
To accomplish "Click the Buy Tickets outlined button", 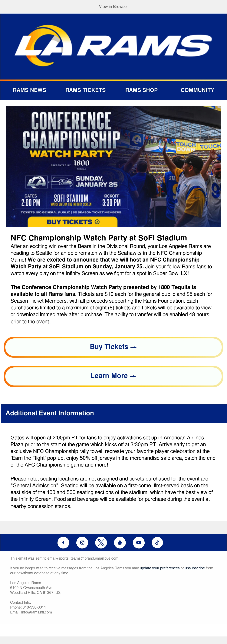I will click(113, 347).
